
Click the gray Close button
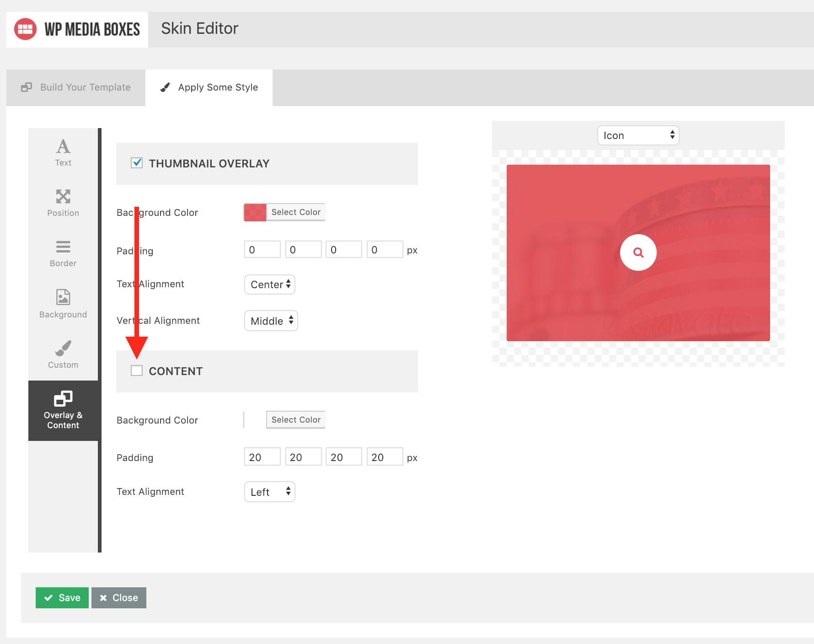tap(119, 598)
